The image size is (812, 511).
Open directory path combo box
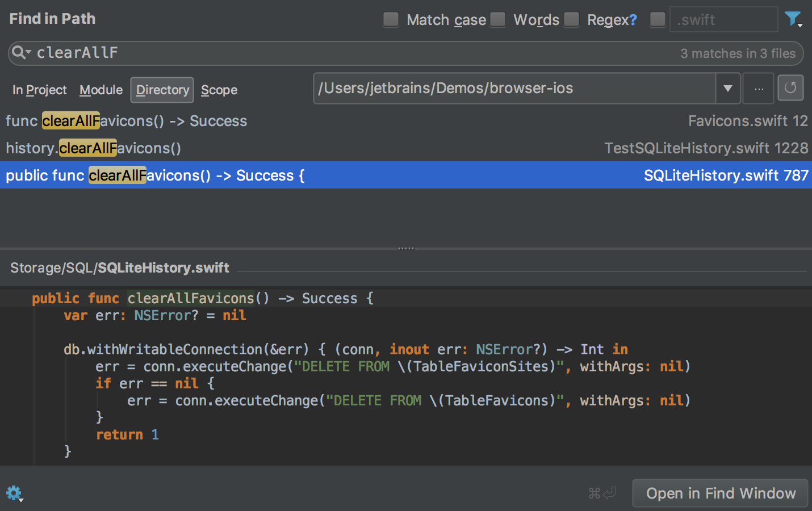[x=514, y=89]
